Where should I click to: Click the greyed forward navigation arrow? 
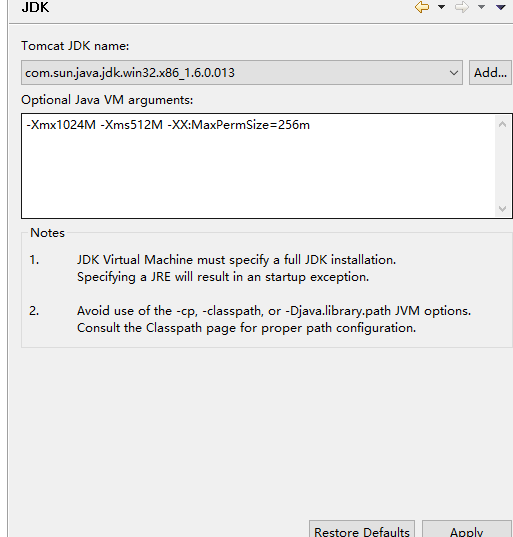(x=462, y=7)
